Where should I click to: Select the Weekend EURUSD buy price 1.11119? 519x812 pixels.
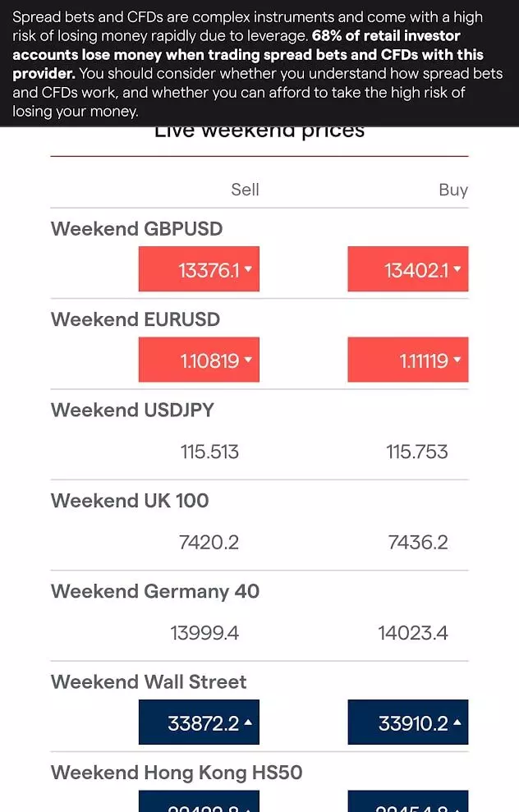tap(408, 360)
